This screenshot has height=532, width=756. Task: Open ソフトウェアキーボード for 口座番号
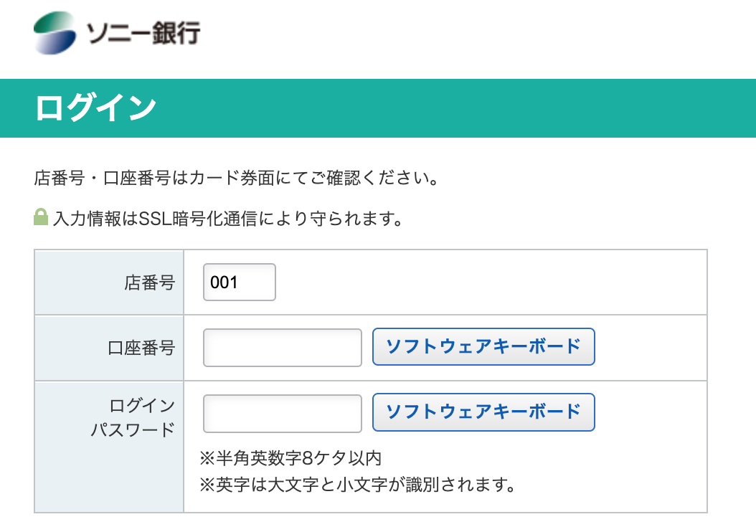tap(483, 346)
